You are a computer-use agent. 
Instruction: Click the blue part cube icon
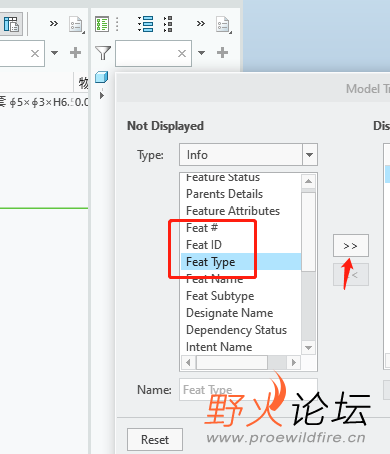[102, 77]
